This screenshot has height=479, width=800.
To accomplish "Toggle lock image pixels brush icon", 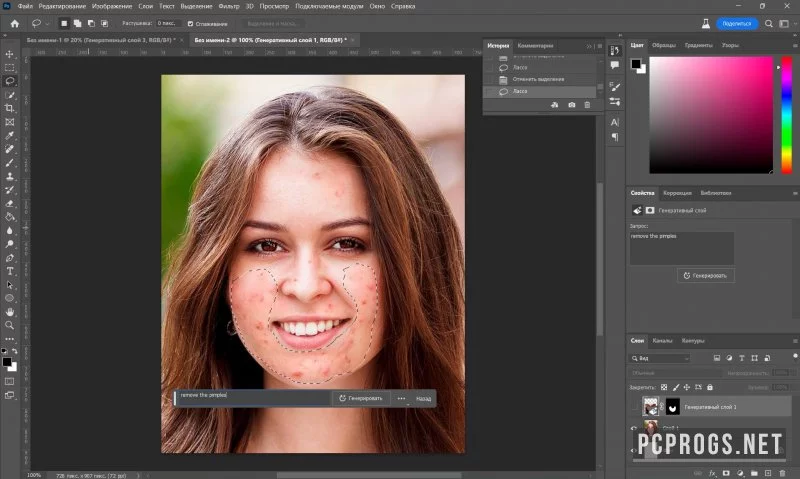I will (676, 387).
